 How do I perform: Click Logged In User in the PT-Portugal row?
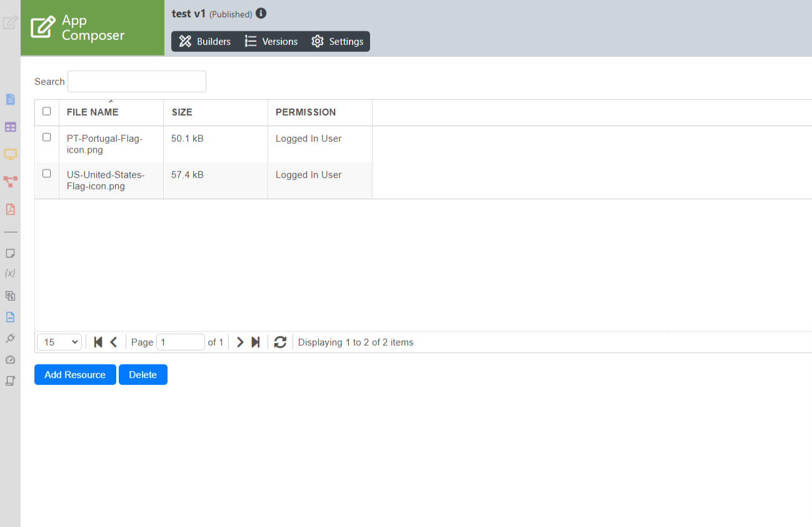click(x=309, y=139)
